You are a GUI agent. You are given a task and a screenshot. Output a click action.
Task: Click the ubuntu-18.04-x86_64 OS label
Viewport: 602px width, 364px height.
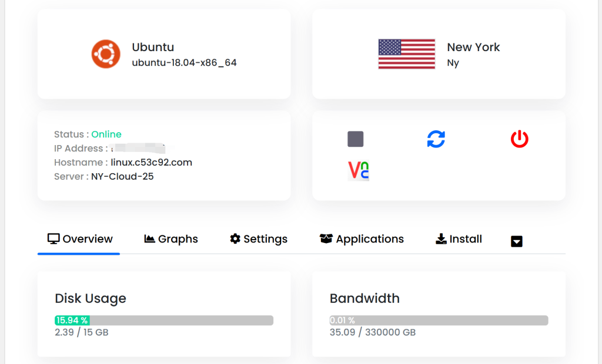(x=184, y=63)
